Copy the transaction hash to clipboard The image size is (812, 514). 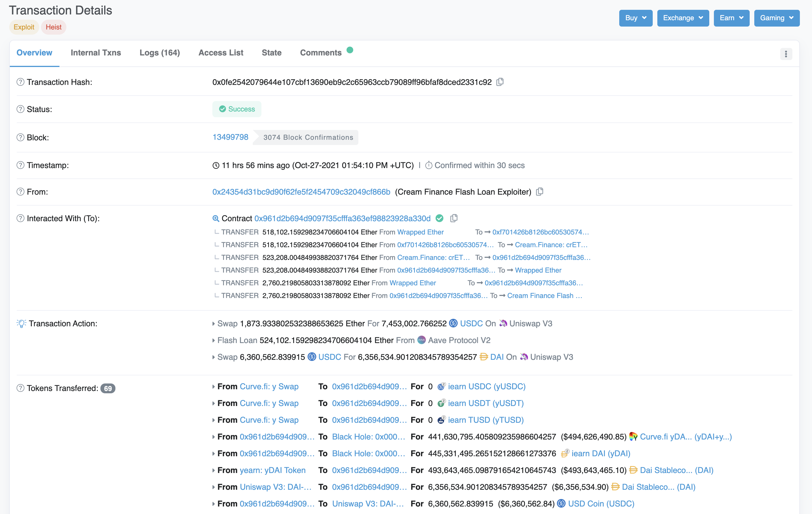click(x=500, y=82)
